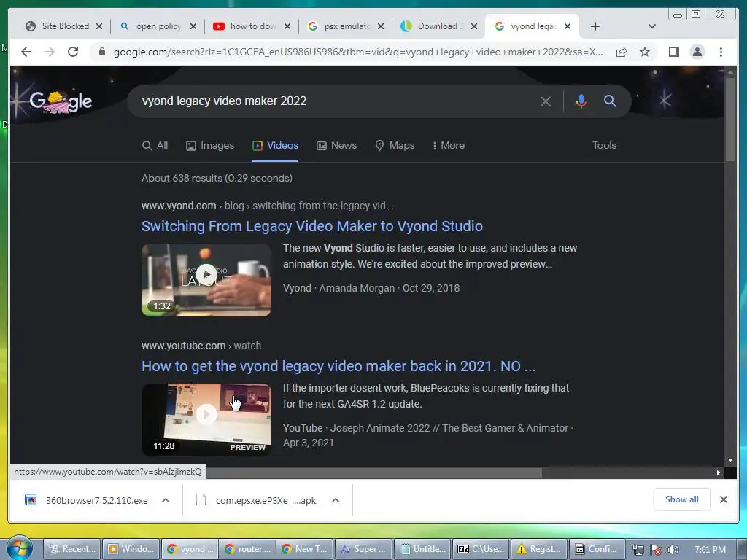Open Chrome's three-dot menu
Screen dimensions: 747x560
[x=721, y=52]
